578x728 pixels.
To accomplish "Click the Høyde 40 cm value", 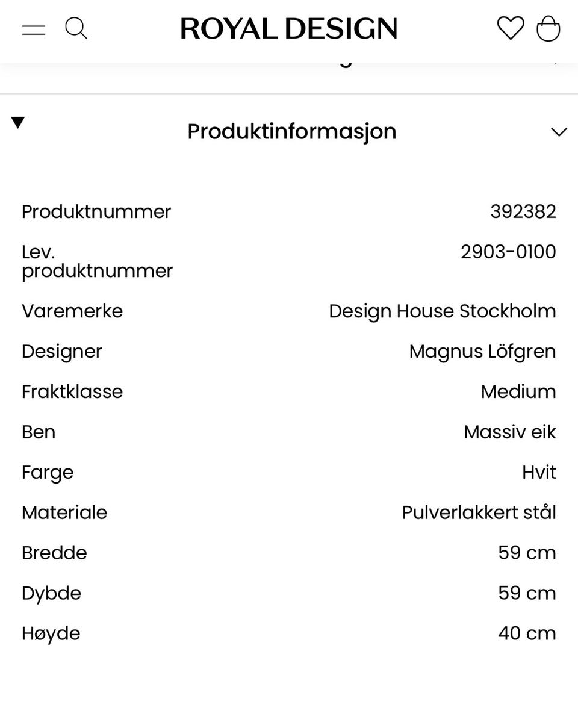I will pos(526,634).
